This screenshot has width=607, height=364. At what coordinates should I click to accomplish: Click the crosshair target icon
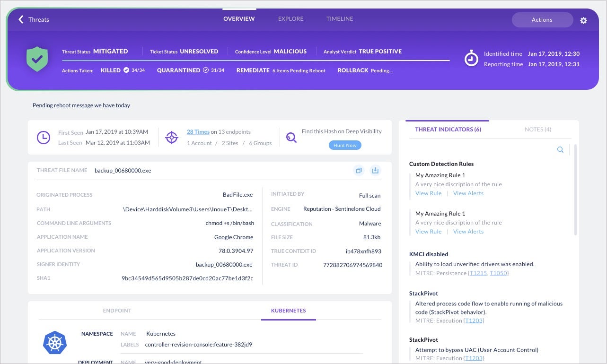point(171,138)
